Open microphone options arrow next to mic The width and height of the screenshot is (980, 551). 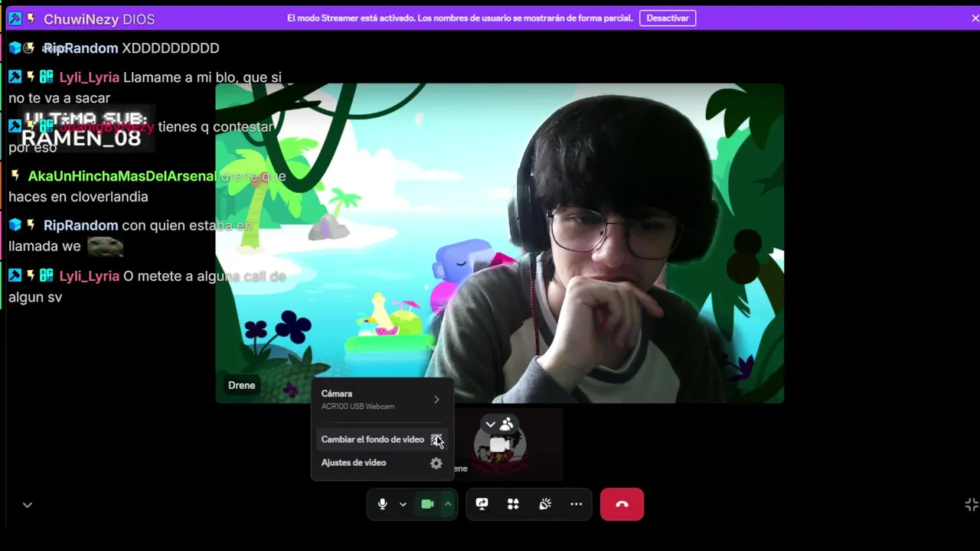click(403, 504)
